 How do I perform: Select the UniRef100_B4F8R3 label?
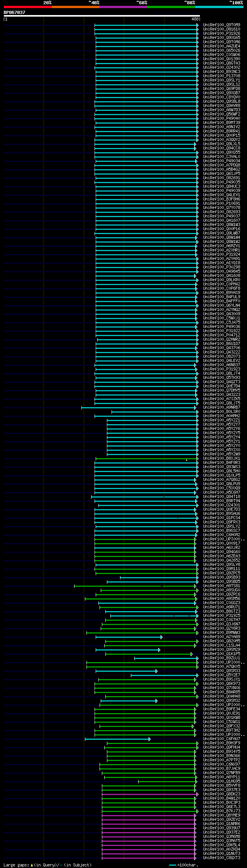click(x=222, y=463)
